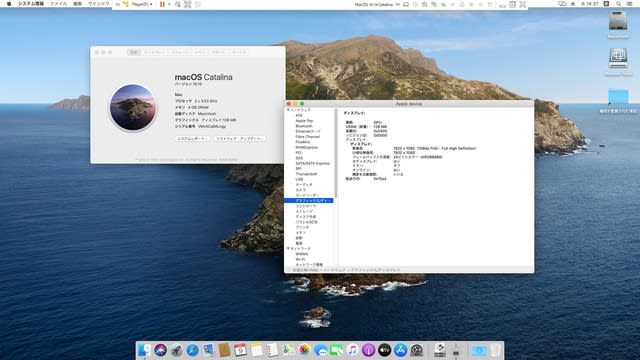Open Macintosh HD drive on desktop

pos(618,21)
